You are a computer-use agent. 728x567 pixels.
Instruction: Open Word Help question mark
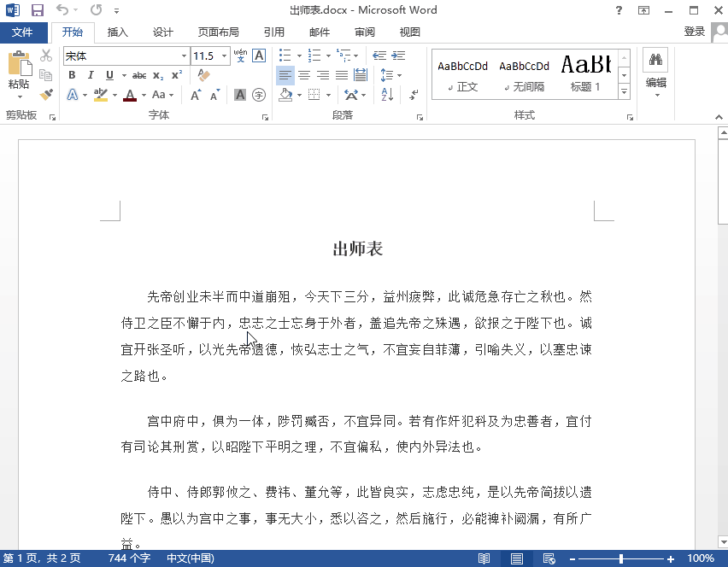[619, 10]
